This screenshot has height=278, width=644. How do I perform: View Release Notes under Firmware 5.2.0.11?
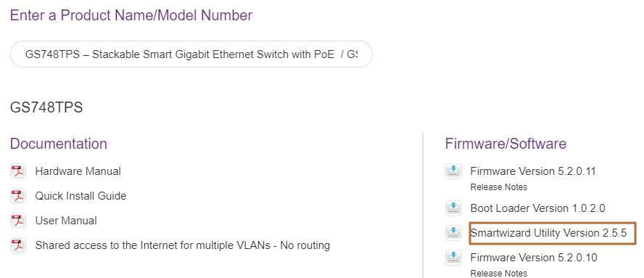(x=499, y=187)
